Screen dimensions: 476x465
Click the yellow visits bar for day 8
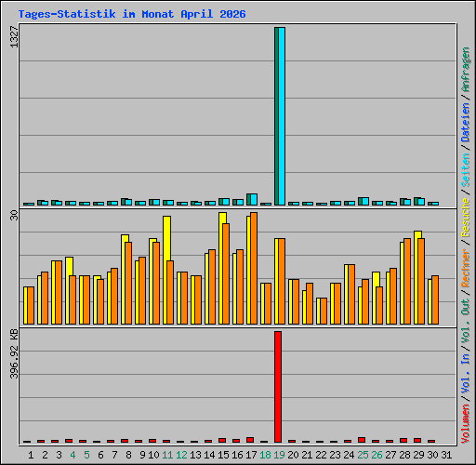click(124, 280)
